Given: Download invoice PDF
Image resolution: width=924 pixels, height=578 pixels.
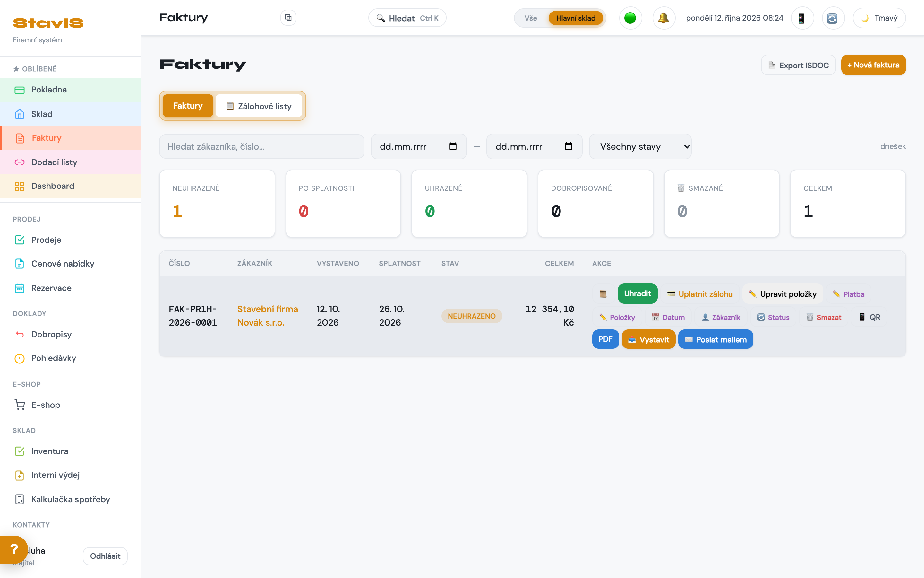Looking at the screenshot, I should pos(605,339).
